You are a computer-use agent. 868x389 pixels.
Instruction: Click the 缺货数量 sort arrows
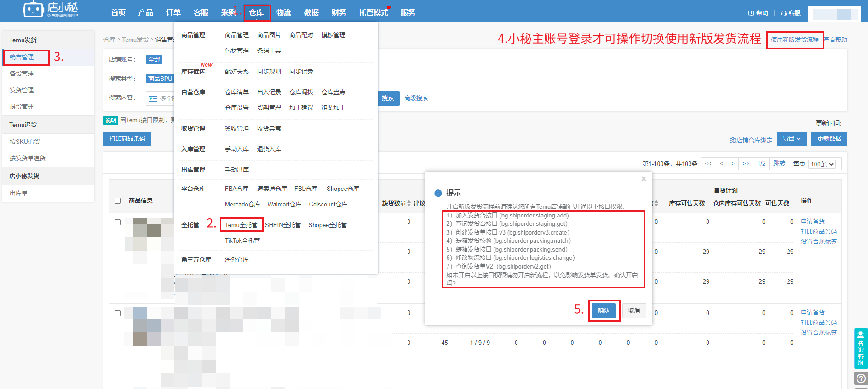pos(409,203)
